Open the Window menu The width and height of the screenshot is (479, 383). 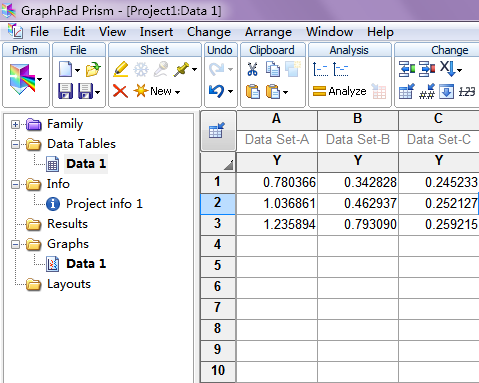329,32
